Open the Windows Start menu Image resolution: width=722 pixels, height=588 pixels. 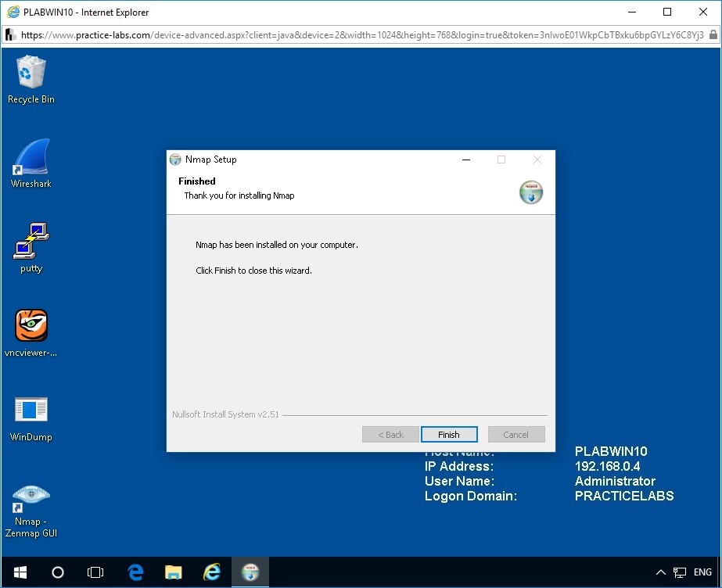(x=20, y=572)
